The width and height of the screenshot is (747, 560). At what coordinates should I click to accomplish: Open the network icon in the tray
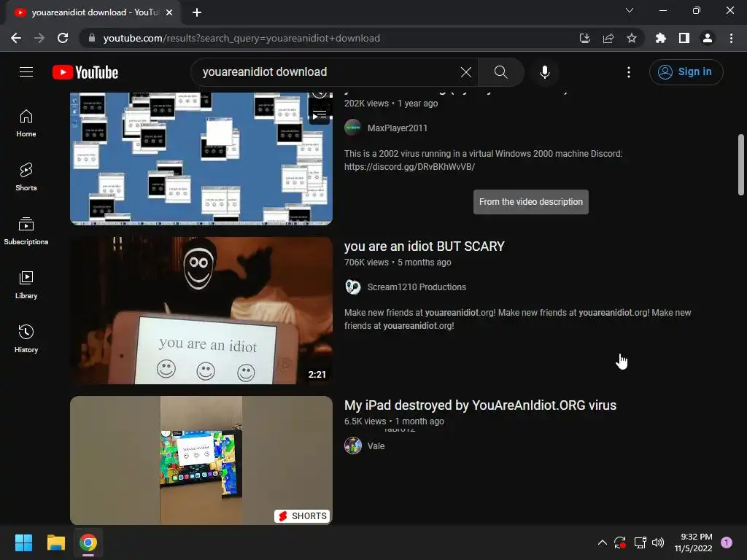tap(640, 542)
